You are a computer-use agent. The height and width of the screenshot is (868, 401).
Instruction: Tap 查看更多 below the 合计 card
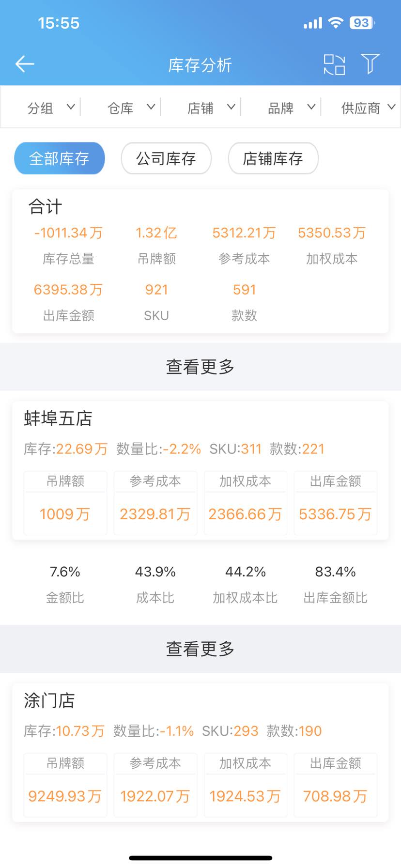200,367
